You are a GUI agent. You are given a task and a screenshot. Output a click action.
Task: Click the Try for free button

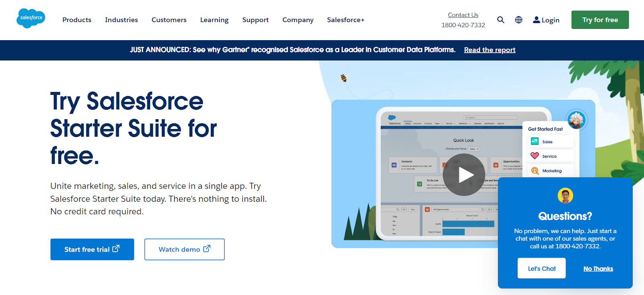[600, 20]
